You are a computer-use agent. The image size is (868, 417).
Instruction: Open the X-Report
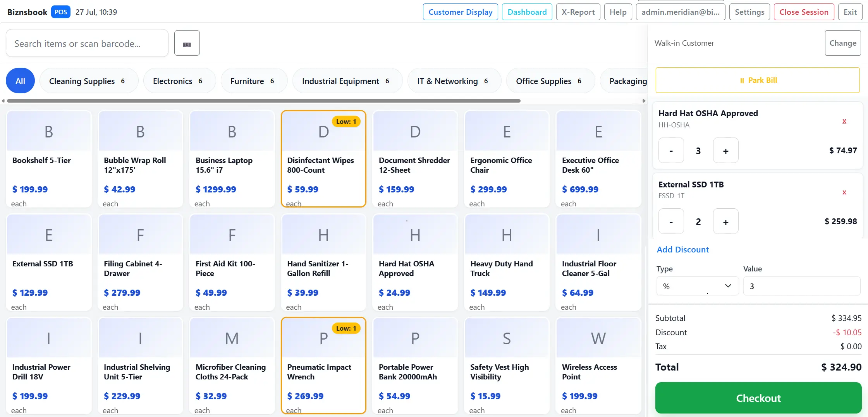578,12
